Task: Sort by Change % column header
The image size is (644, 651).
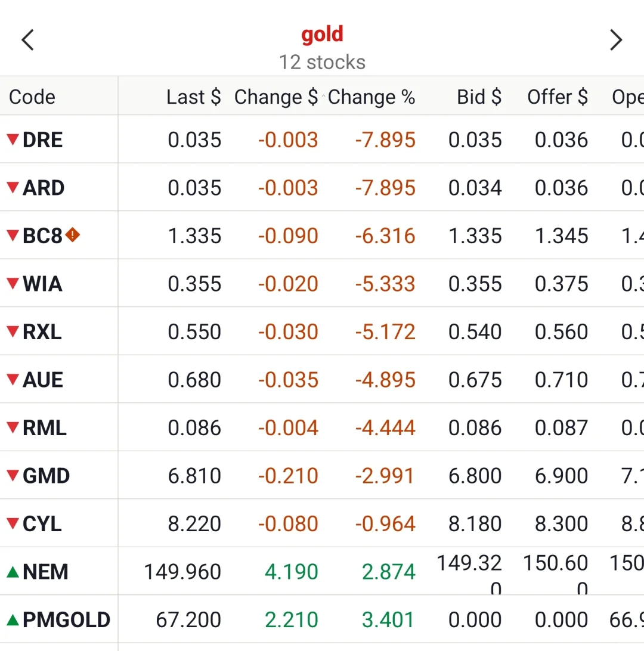Action: tap(371, 97)
